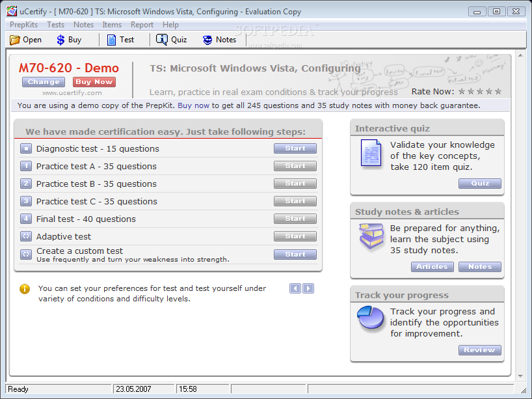Start the Final test
The width and height of the screenshot is (532, 399).
pos(295,219)
